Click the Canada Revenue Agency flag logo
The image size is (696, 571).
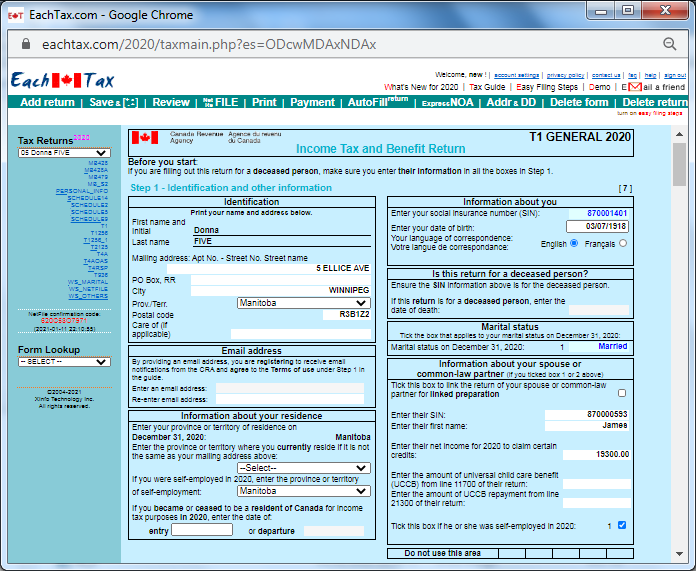click(145, 137)
